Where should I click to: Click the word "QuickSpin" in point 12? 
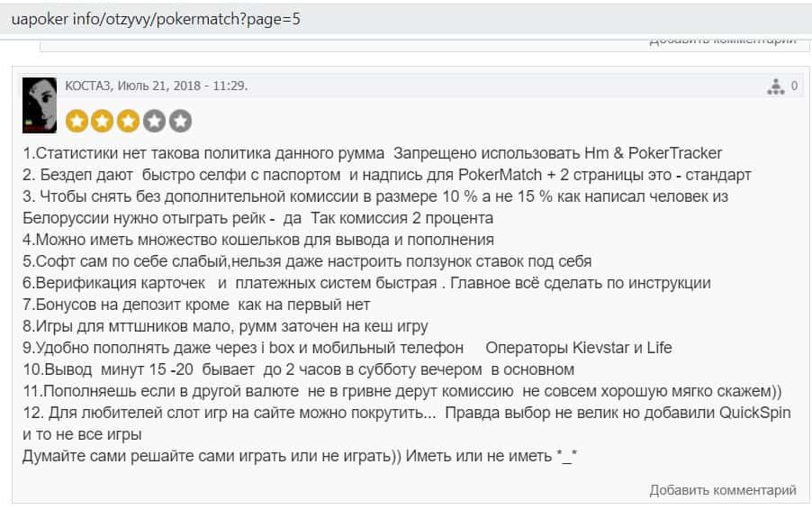754,413
